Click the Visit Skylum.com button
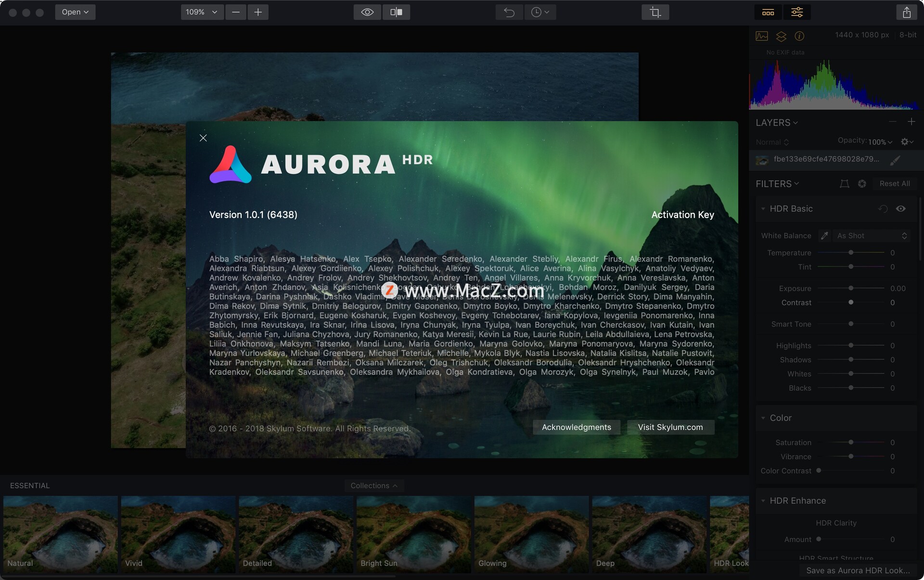The height and width of the screenshot is (580, 924). (x=669, y=426)
